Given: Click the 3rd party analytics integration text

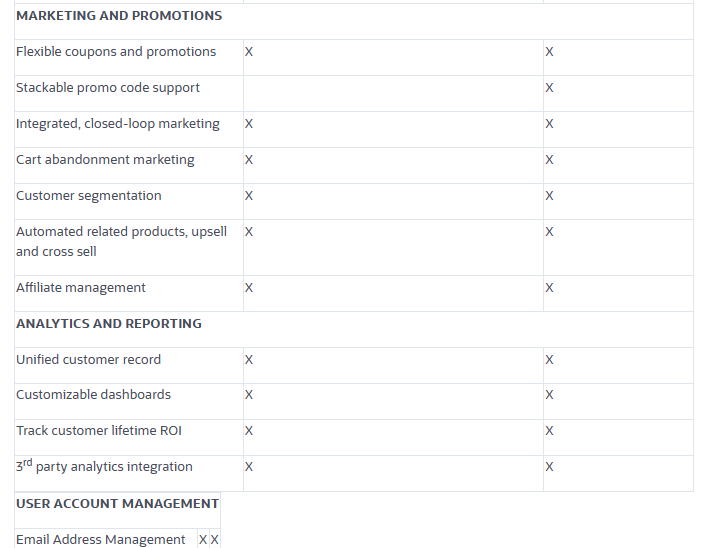Looking at the screenshot, I should 104,467.
